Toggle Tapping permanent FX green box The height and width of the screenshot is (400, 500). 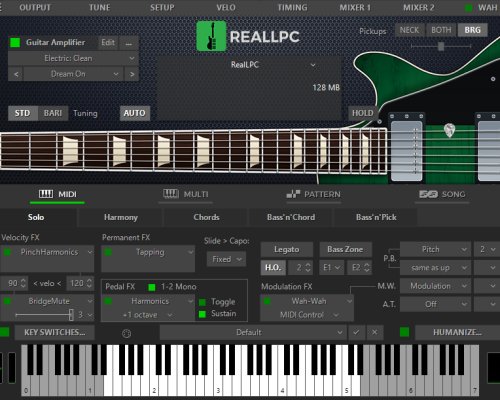tap(108, 252)
